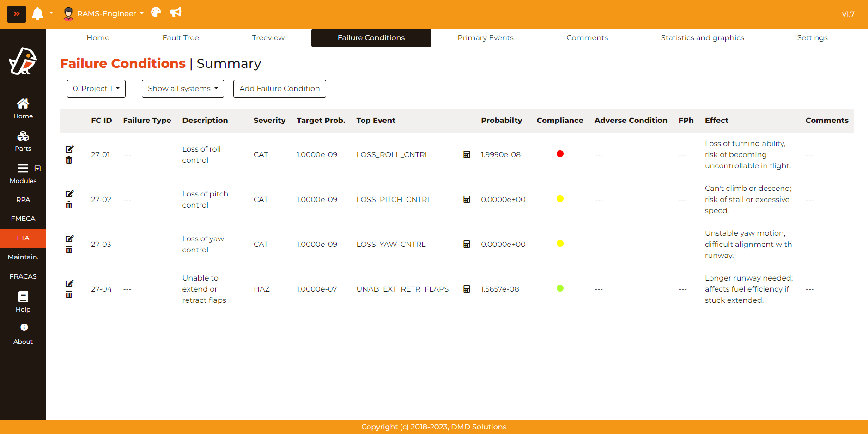The height and width of the screenshot is (434, 868).
Task: Expand the sidebar with double-chevron button
Action: coord(17,14)
